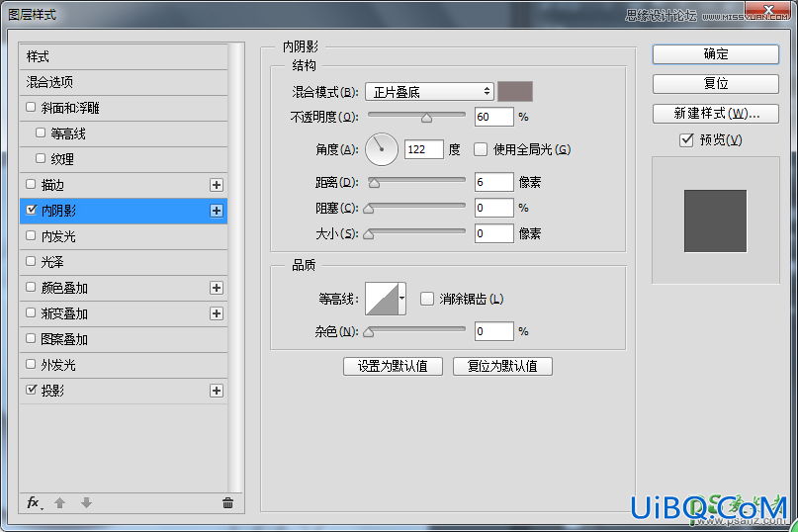Click the angle dial control
This screenshot has width=798, height=532.
point(381,149)
